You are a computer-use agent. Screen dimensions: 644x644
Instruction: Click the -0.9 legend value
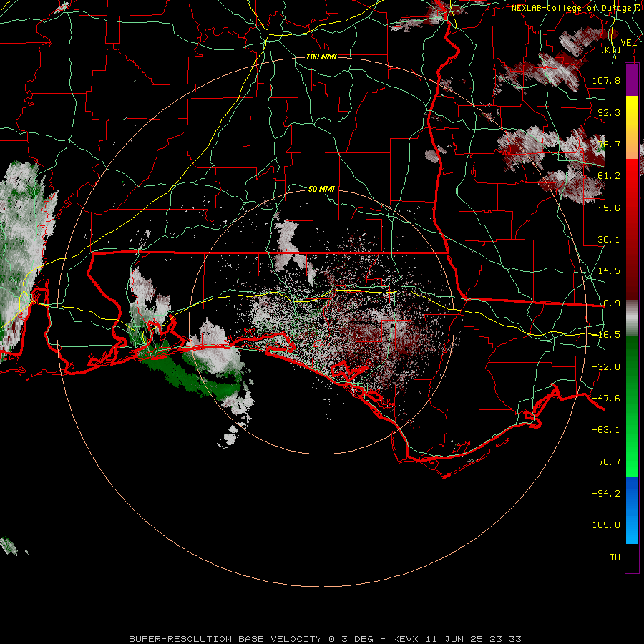coord(609,303)
